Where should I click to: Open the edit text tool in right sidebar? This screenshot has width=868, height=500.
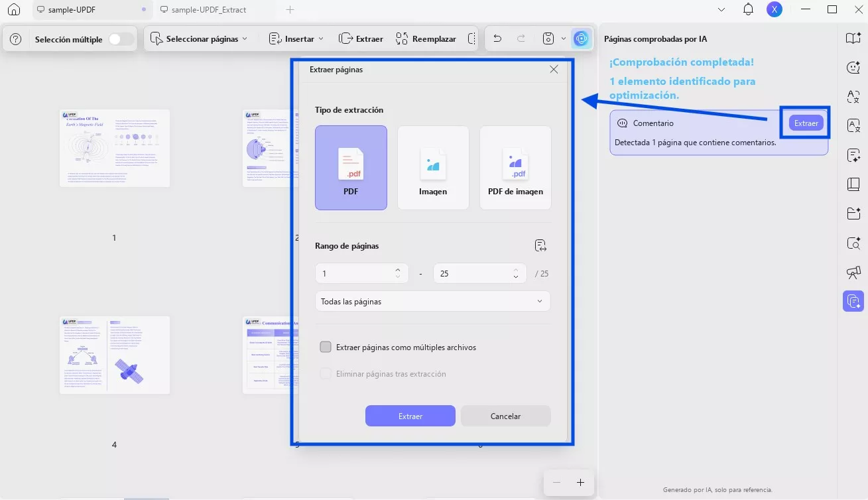coord(853,125)
